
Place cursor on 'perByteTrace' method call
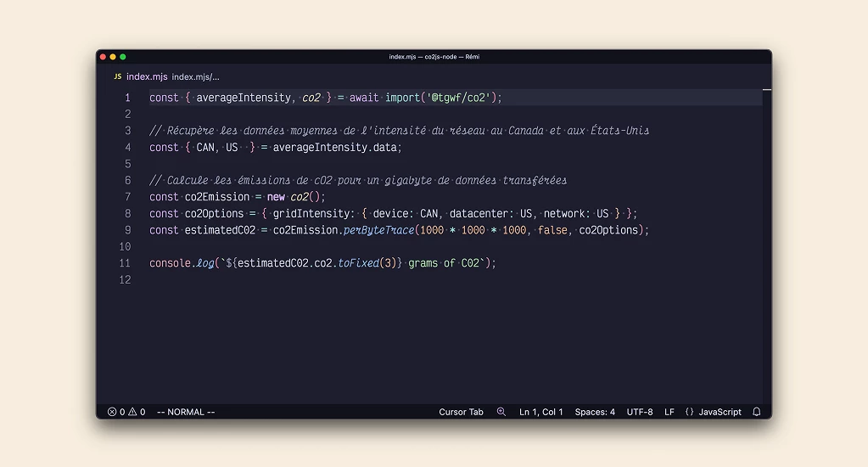378,230
